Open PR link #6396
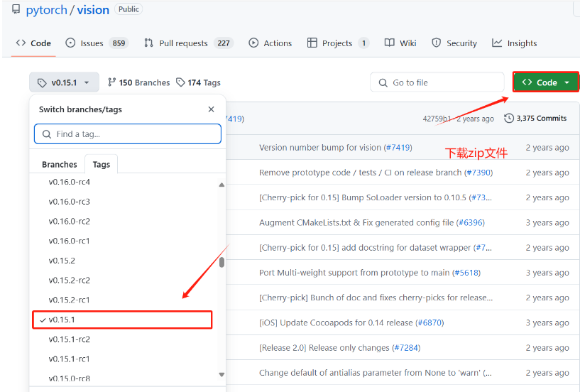580x392 pixels. [x=471, y=222]
